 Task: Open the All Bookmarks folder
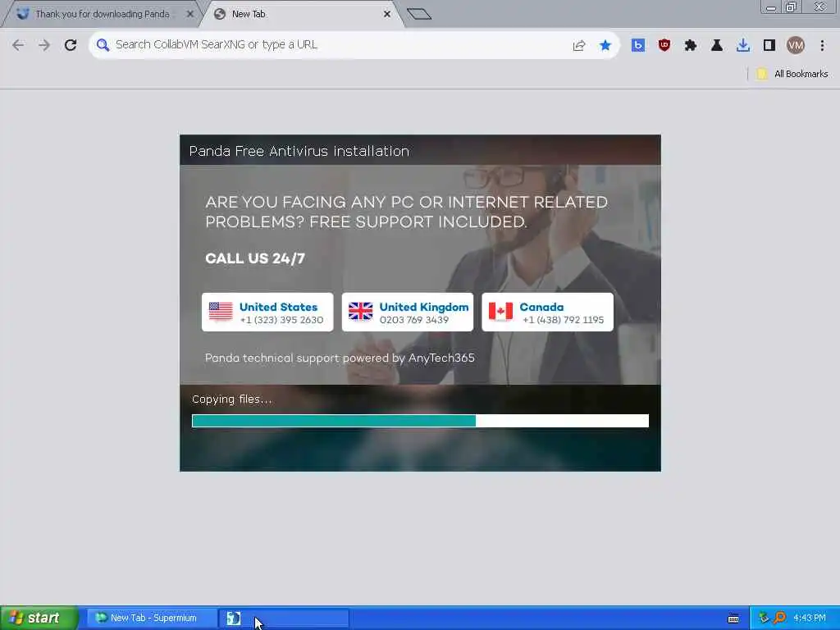click(792, 74)
